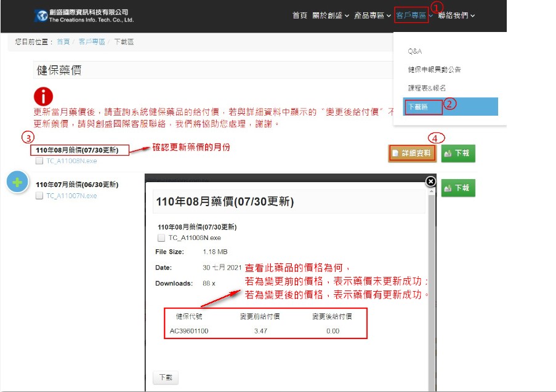Viewport: 556px width, 392px height.
Task: Open the TC_A11008N.exe file link in list
Action: pyautogui.click(x=71, y=161)
